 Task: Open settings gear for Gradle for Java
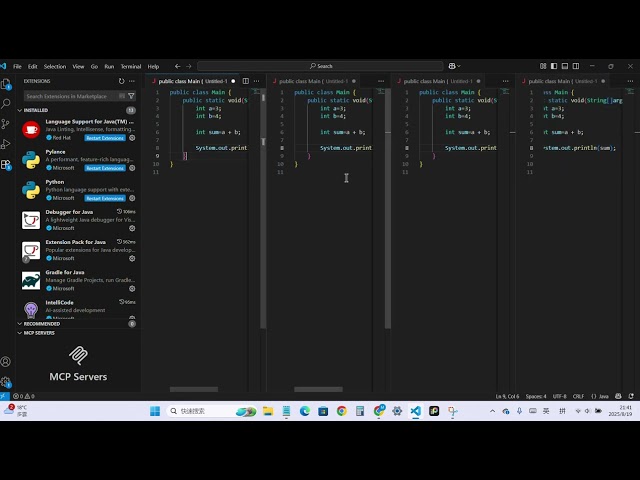(132, 289)
